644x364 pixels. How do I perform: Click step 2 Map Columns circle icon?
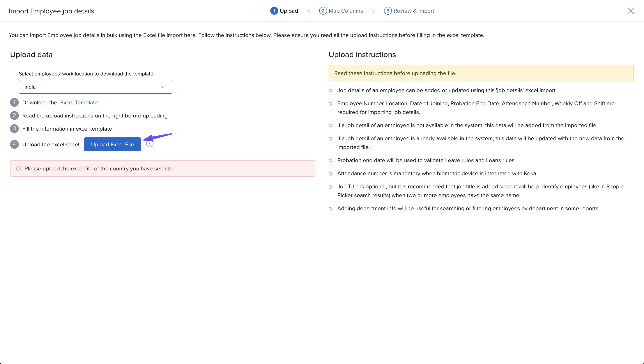pyautogui.click(x=323, y=11)
